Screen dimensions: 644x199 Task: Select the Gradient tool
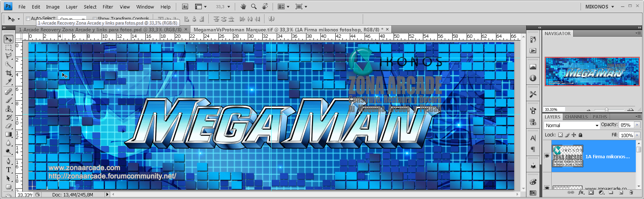8,134
